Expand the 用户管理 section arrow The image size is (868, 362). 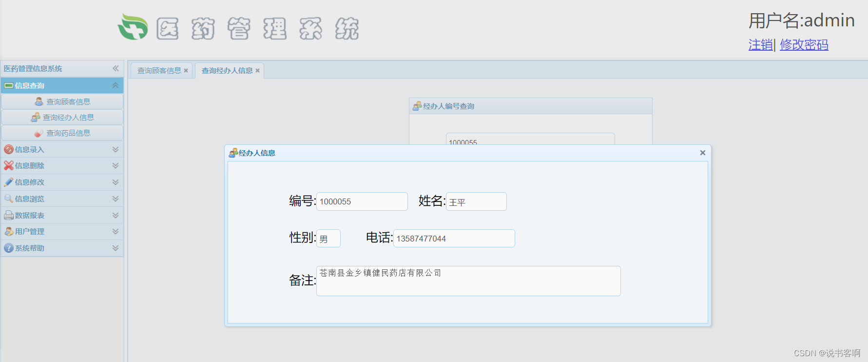pyautogui.click(x=116, y=231)
